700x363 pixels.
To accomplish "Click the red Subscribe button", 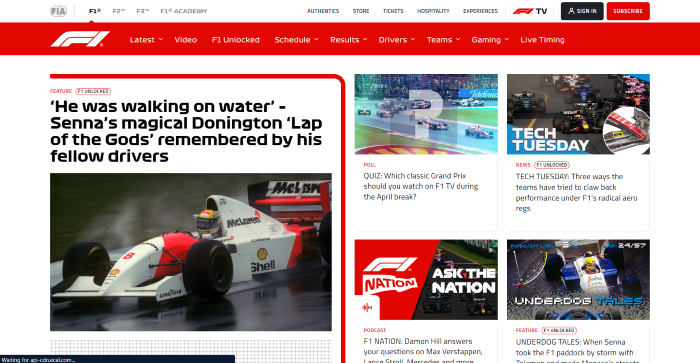I will pyautogui.click(x=628, y=11).
